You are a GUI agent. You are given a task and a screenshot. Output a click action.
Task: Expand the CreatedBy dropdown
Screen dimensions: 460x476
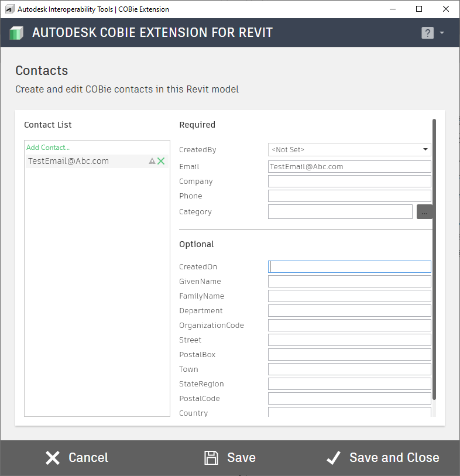click(x=425, y=150)
